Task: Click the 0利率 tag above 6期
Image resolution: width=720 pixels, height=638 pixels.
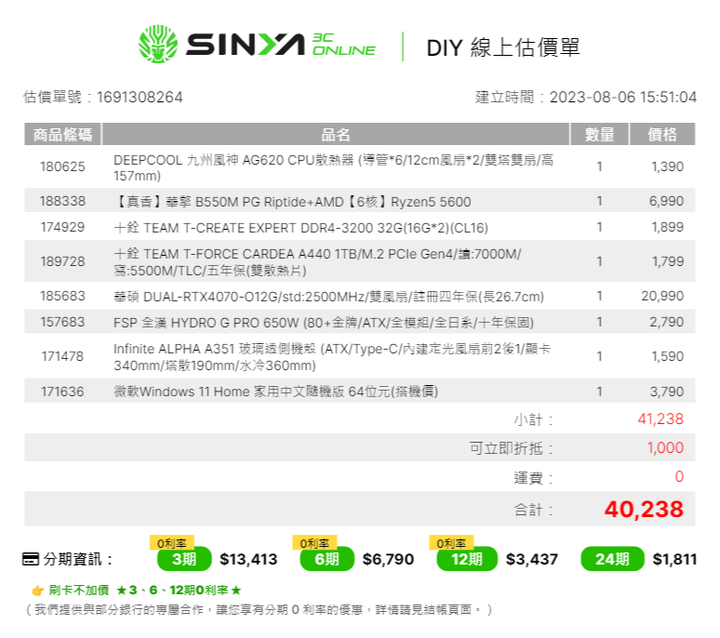Action: coord(315,543)
